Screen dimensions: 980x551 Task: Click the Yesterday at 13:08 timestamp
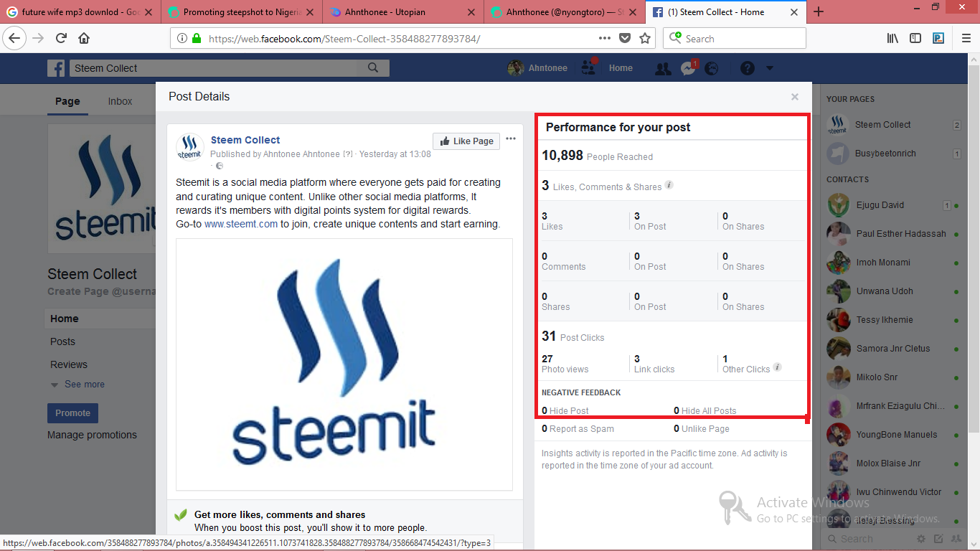coord(395,154)
